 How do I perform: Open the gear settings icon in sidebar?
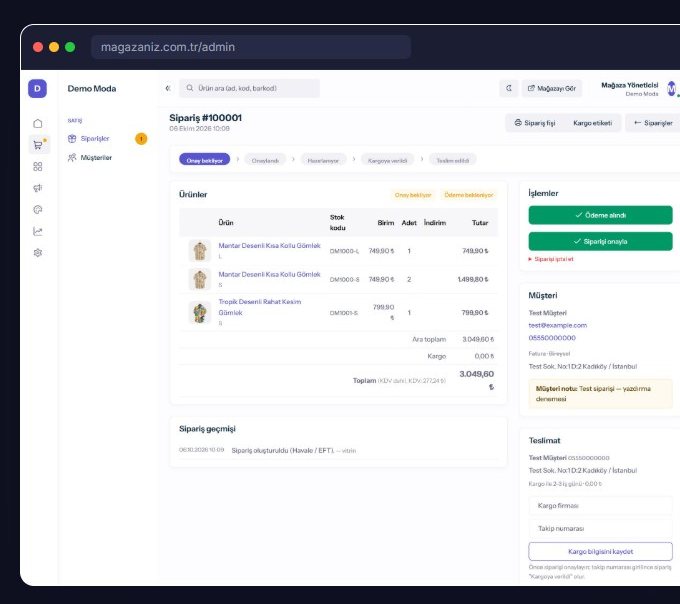(x=38, y=252)
